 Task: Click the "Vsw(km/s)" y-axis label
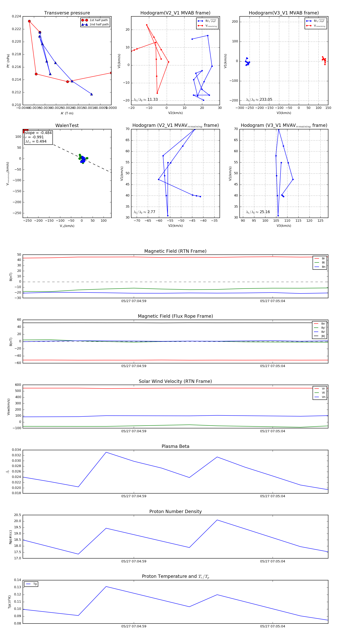[x=9, y=407]
